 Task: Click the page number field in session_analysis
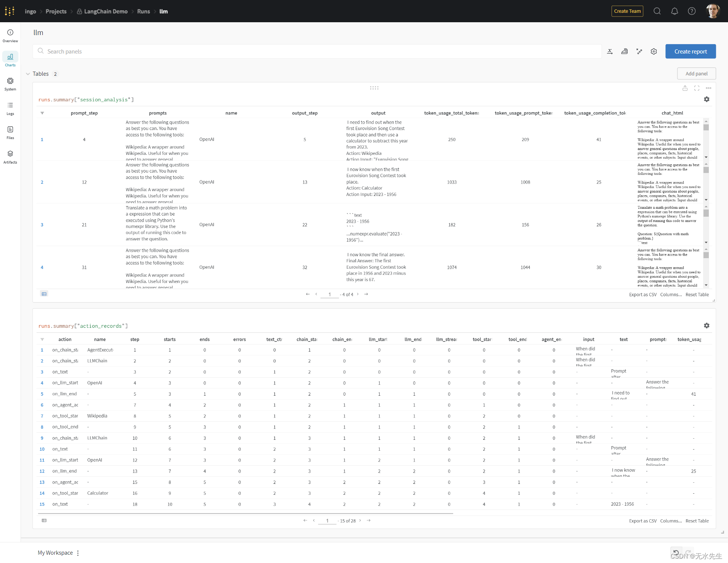pos(329,294)
